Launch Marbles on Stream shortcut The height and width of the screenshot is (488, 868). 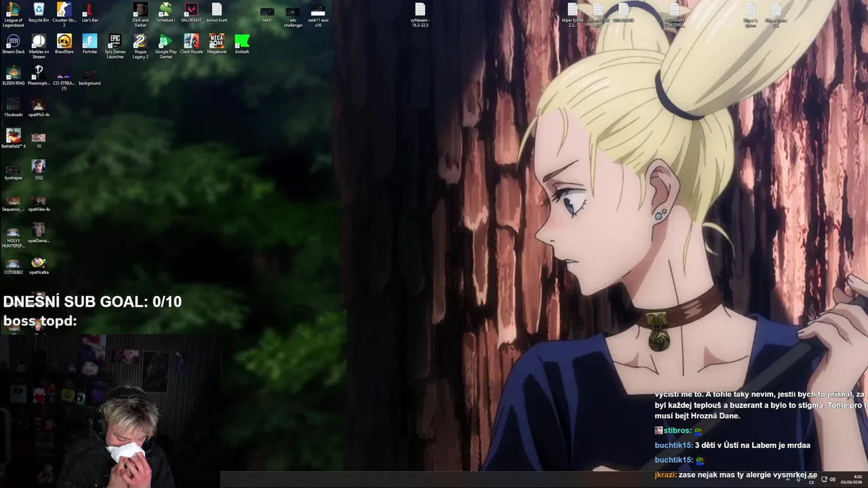(x=39, y=46)
